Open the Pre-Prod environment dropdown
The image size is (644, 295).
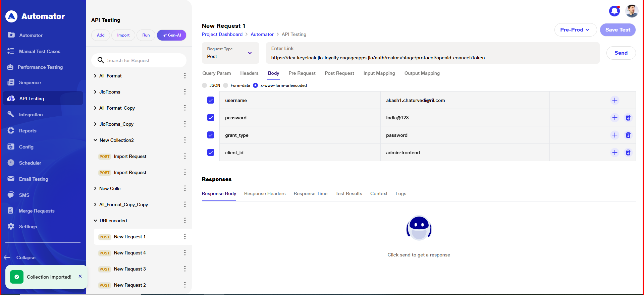[575, 30]
